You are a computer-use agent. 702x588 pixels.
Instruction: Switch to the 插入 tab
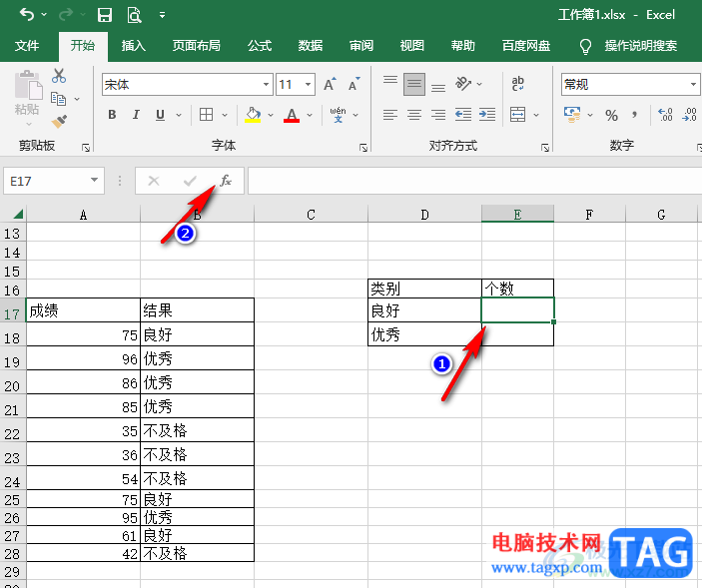pyautogui.click(x=134, y=46)
